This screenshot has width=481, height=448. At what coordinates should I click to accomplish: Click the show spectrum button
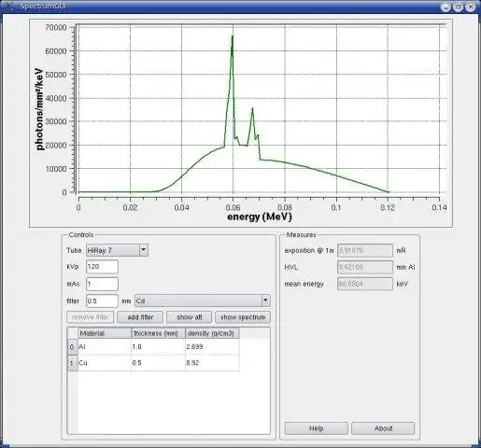pyautogui.click(x=243, y=317)
